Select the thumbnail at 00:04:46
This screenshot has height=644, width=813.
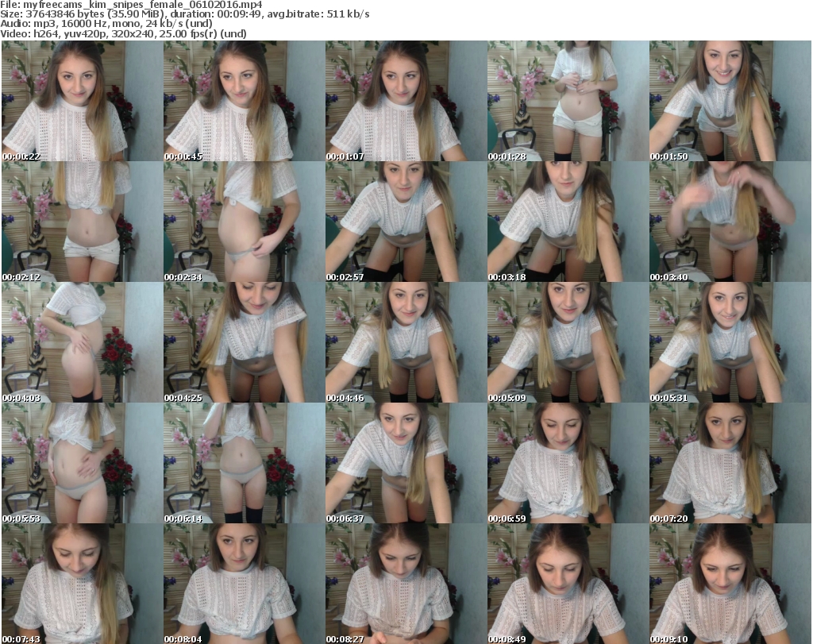point(406,343)
